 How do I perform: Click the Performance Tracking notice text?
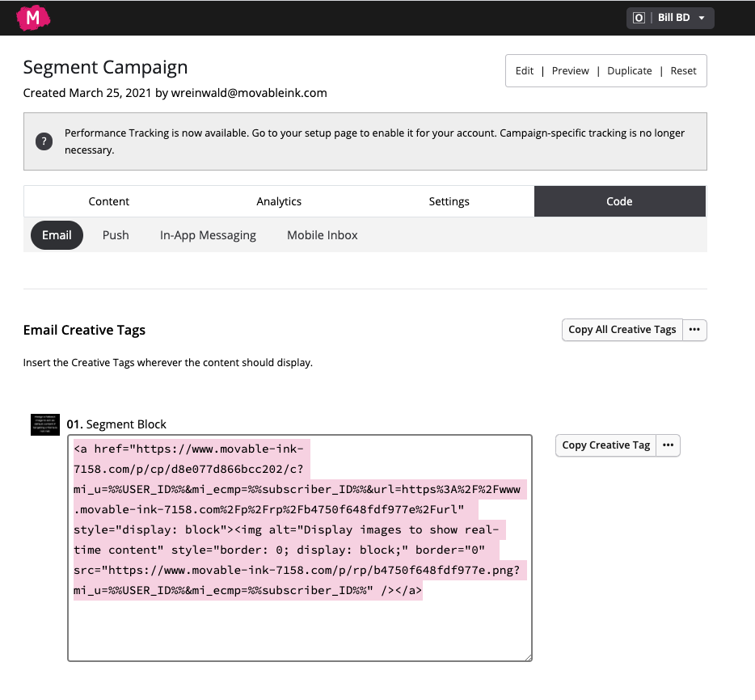click(x=374, y=141)
